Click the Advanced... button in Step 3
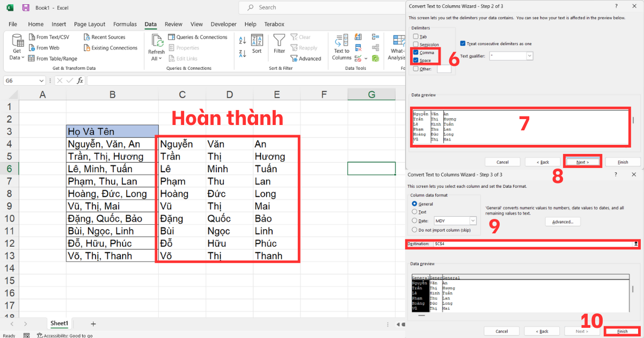 (563, 222)
